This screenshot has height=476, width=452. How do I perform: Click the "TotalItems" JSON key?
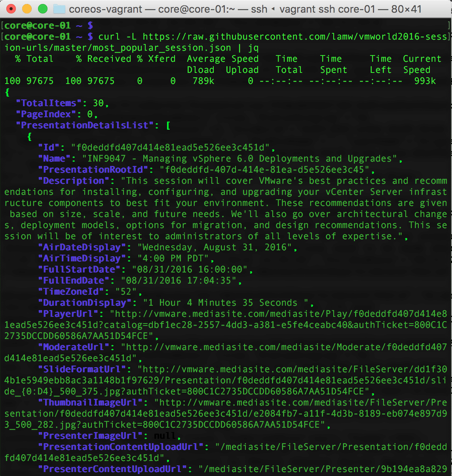(49, 103)
